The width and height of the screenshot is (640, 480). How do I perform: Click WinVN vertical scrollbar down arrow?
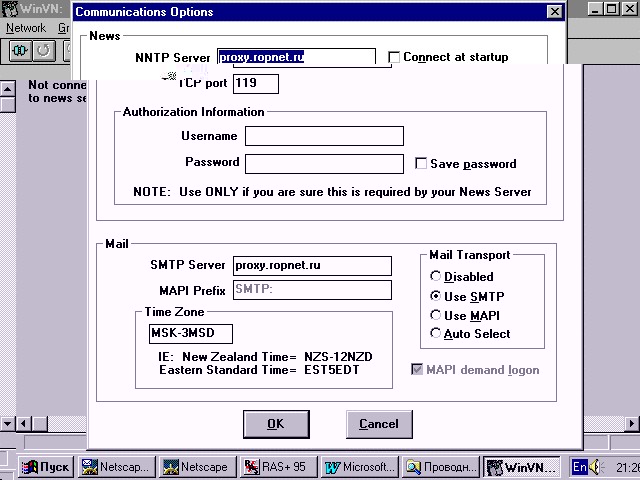click(7, 424)
